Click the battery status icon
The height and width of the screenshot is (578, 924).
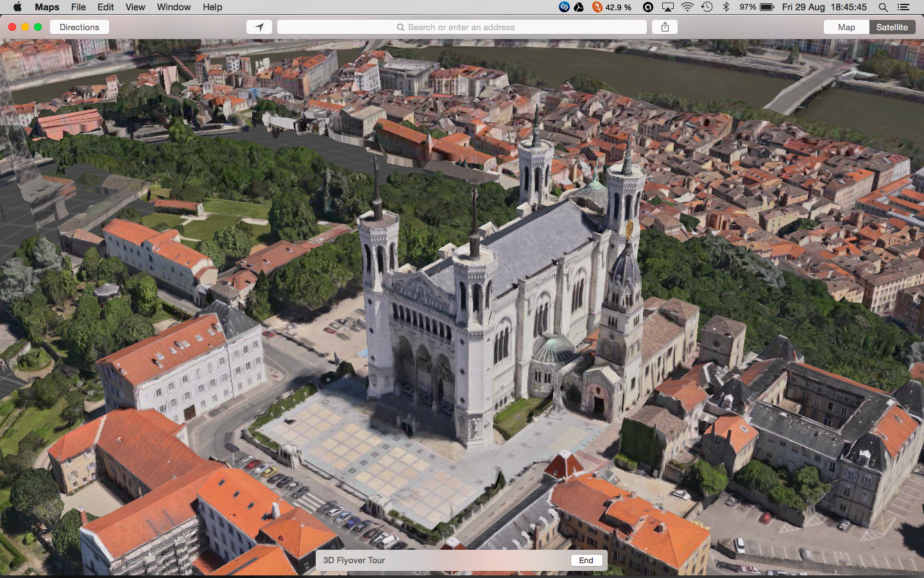point(766,7)
